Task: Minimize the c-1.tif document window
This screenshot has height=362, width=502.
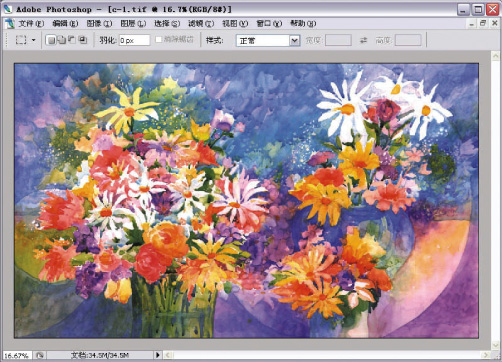Action: (471, 24)
